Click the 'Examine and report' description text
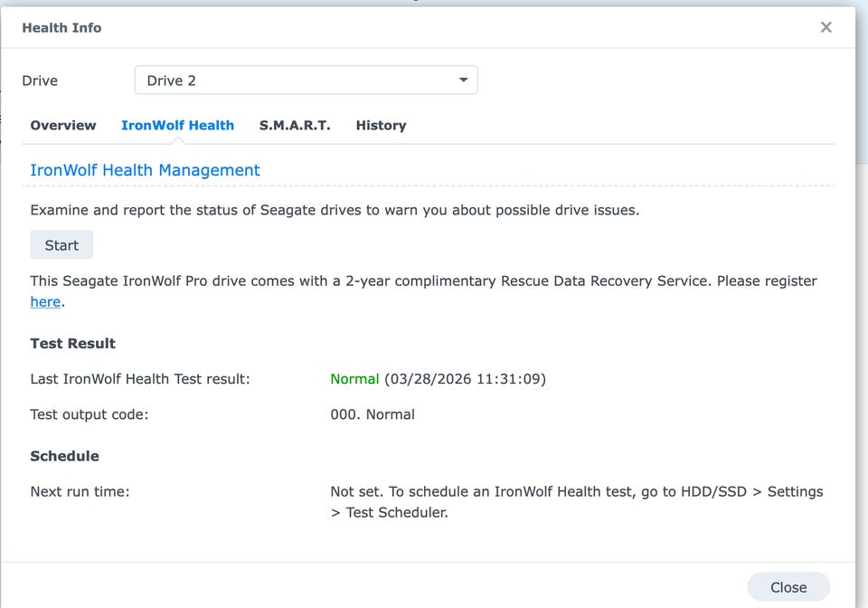This screenshot has width=868, height=608. (x=335, y=211)
